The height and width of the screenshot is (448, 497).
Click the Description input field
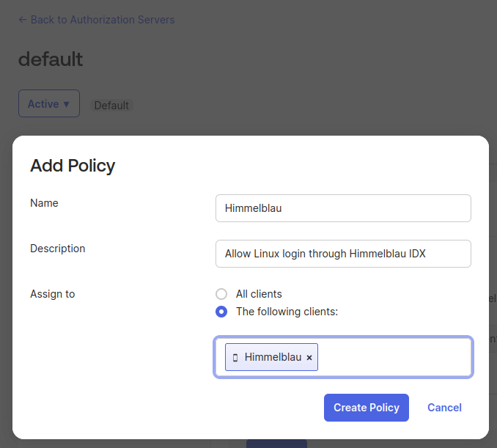(x=343, y=254)
